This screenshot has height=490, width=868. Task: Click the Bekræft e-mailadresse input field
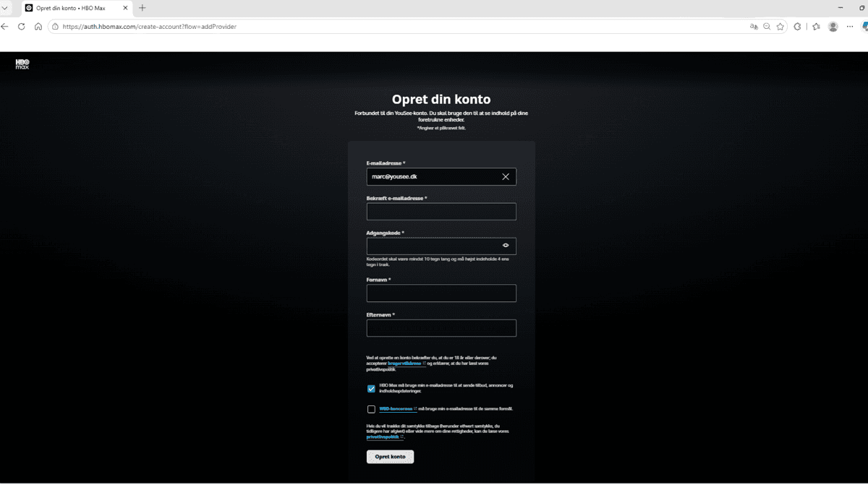pos(441,211)
